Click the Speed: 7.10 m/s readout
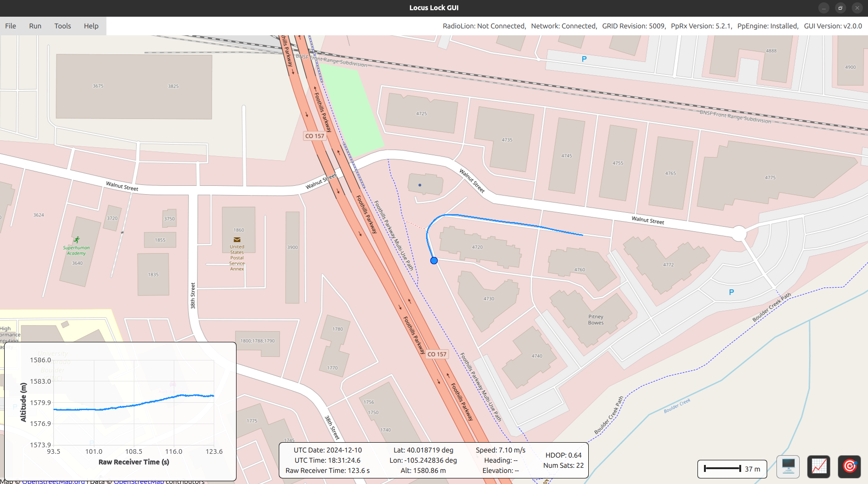The image size is (868, 484). (500, 450)
